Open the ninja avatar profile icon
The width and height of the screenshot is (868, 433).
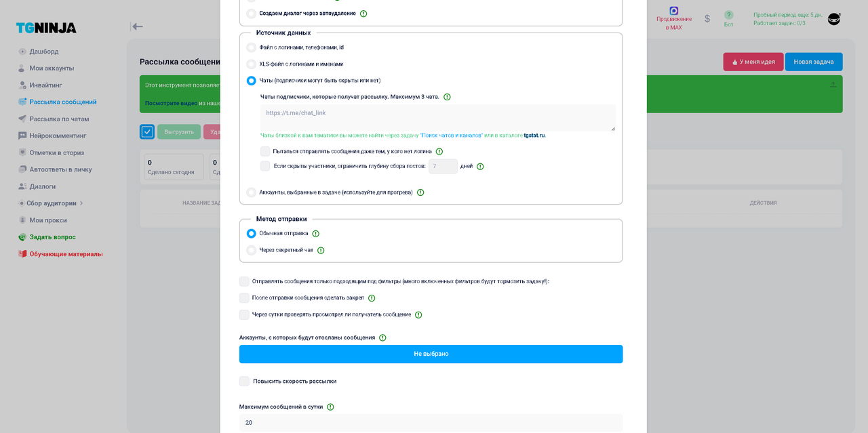(834, 19)
